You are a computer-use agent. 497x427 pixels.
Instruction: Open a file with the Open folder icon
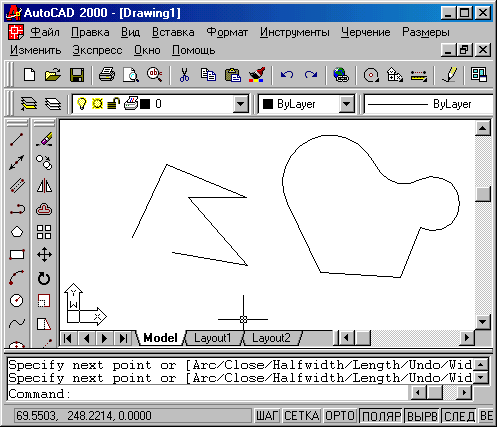point(53,75)
